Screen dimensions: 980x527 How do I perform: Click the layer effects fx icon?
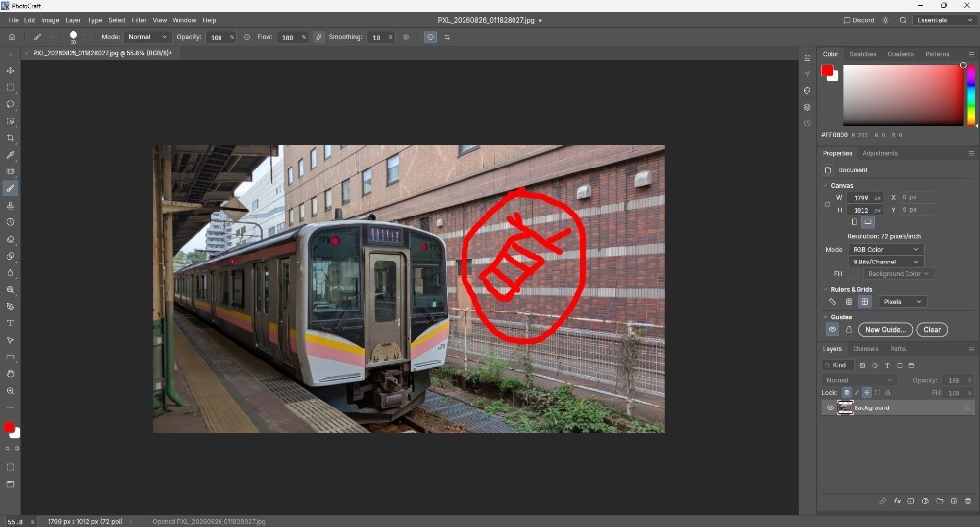click(897, 501)
